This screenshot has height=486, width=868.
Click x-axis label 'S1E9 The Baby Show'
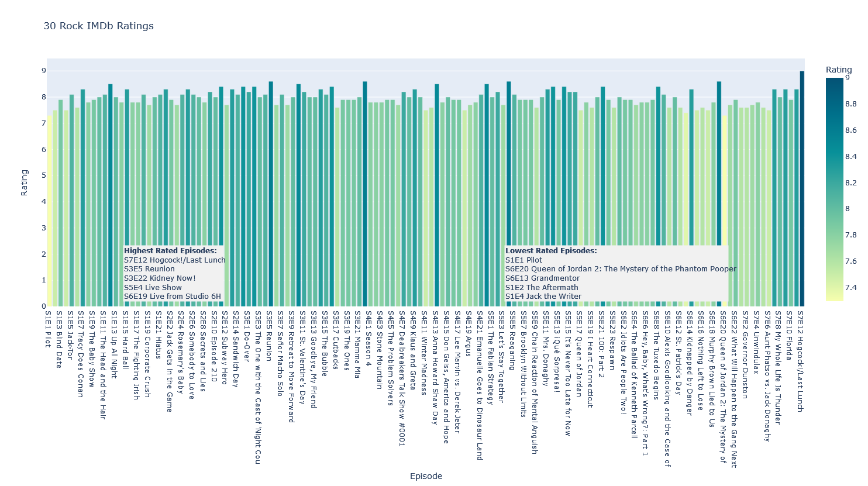pyautogui.click(x=92, y=349)
